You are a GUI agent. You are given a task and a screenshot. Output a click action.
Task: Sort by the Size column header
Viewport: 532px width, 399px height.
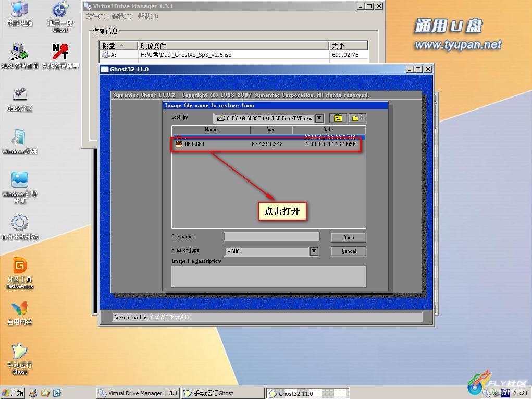click(271, 129)
